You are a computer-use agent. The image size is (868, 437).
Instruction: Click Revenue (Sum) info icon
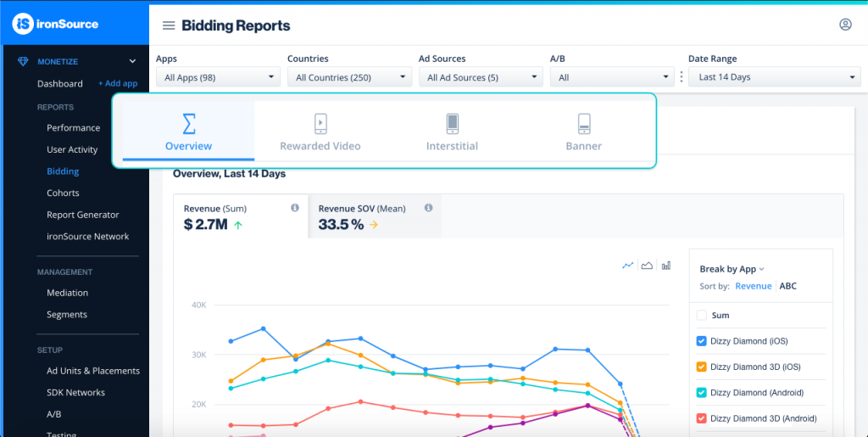(x=295, y=208)
